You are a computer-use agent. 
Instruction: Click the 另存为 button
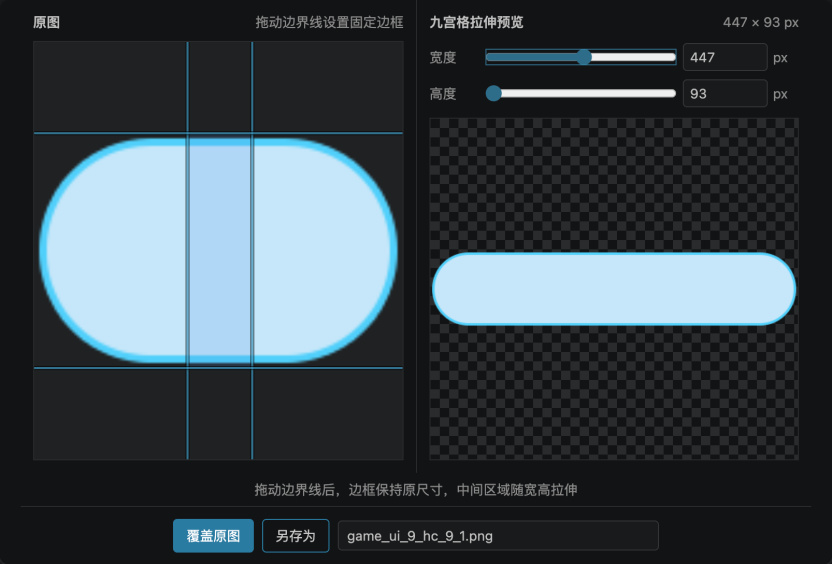[296, 536]
